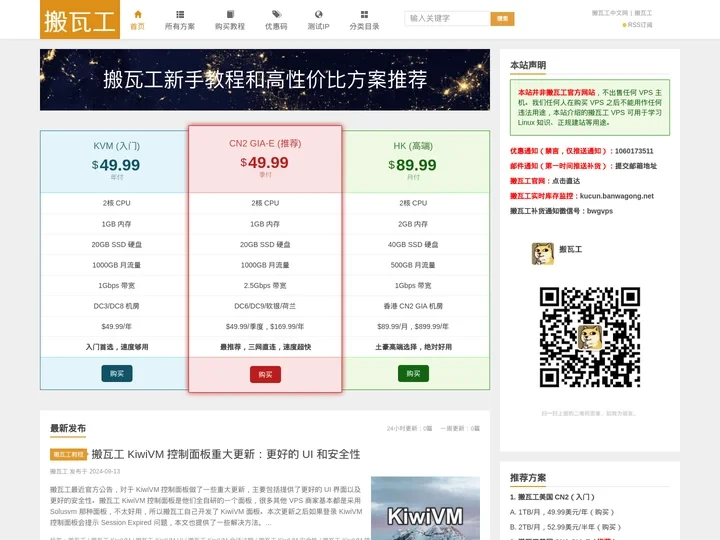Viewport: 720px width, 540px height.
Task: Click the list icon above 所有方案
Action: pyautogui.click(x=180, y=14)
